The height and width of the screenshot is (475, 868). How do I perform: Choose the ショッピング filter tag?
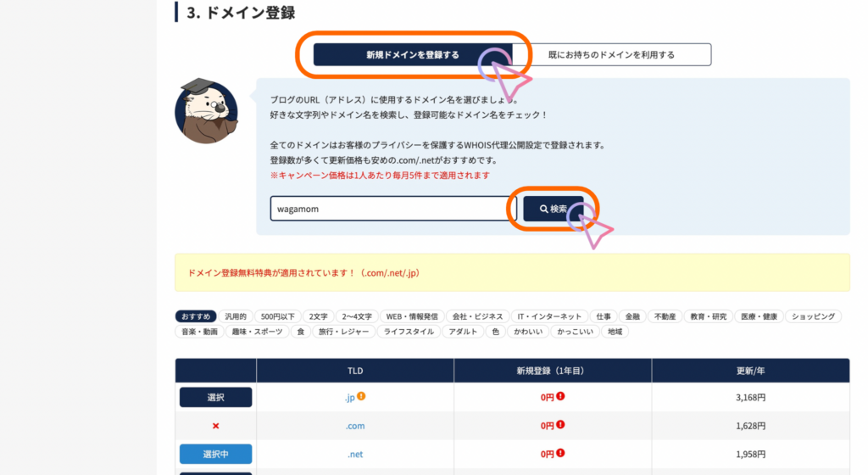pyautogui.click(x=813, y=316)
